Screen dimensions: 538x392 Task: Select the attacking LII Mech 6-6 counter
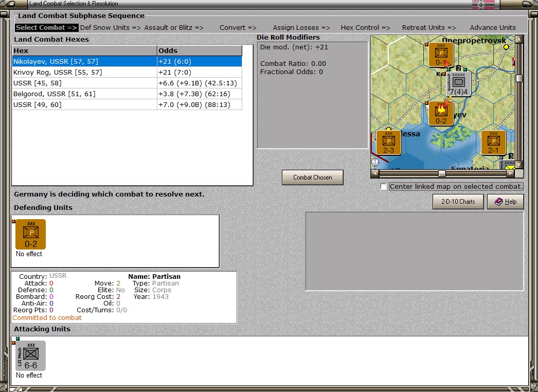[30, 355]
